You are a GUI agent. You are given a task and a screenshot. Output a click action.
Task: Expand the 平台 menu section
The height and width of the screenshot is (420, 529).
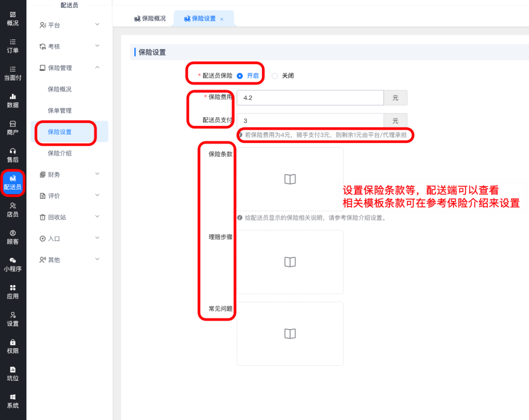point(69,25)
